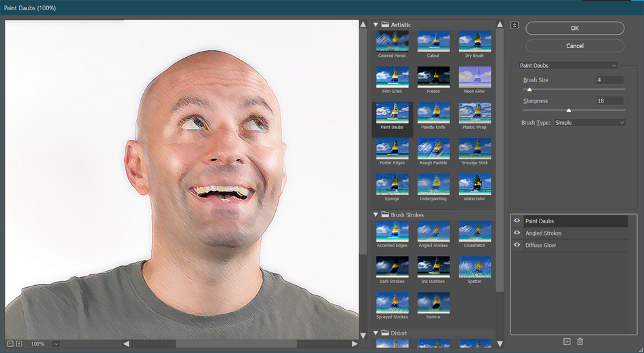Toggle visibility of Angled Strokes layer
Viewport: 644px width, 353px height.
(517, 233)
